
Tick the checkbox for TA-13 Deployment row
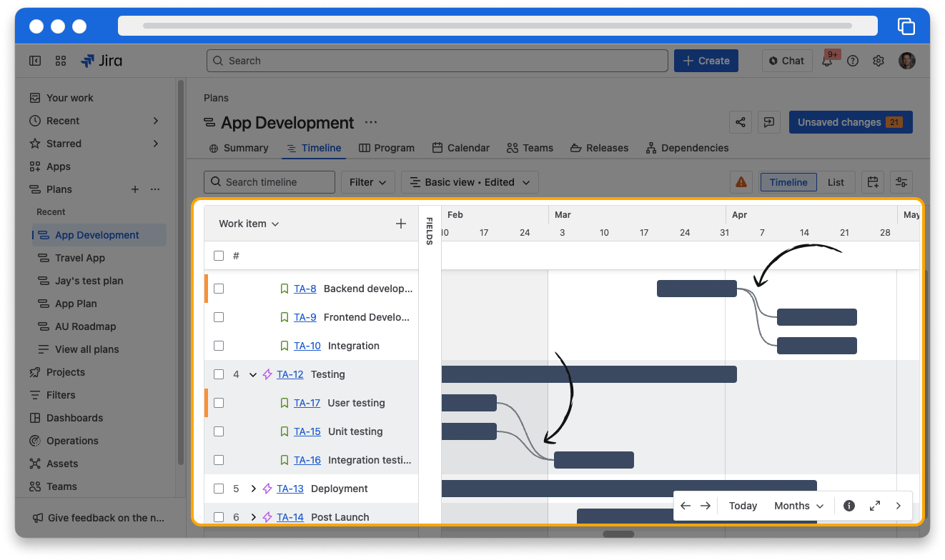click(219, 489)
